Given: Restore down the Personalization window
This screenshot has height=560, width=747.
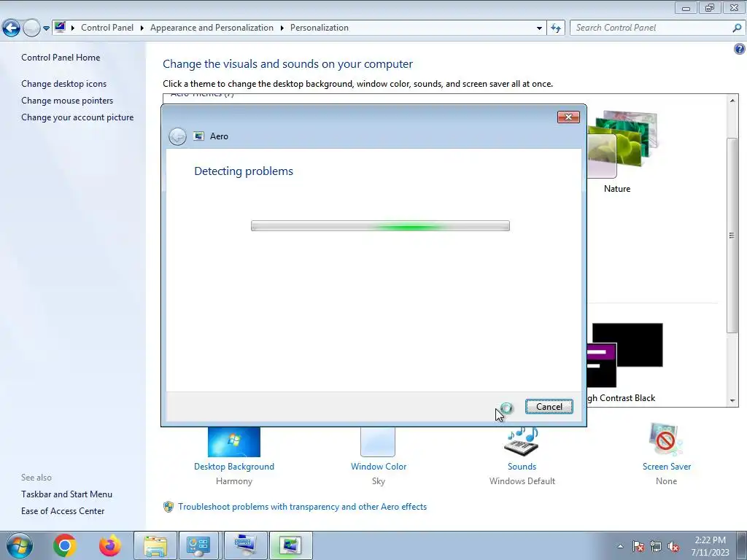Looking at the screenshot, I should (710, 7).
